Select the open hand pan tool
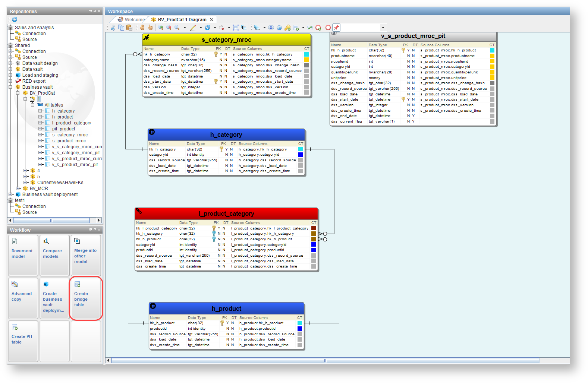Screen dimensions: 588x383 click(x=142, y=28)
